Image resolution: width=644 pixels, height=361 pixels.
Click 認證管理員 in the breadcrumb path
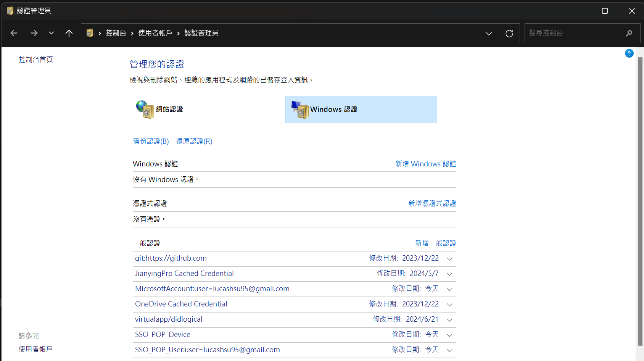(201, 33)
